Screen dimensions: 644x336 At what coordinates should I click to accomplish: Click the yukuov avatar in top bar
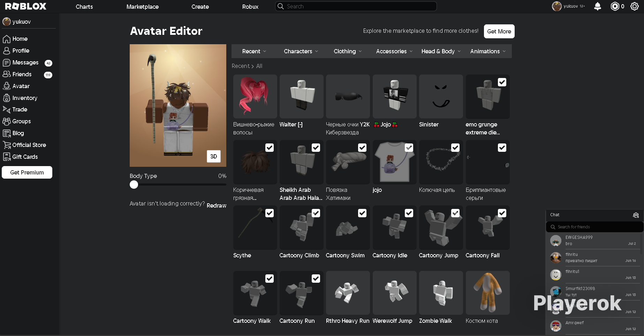[556, 6]
